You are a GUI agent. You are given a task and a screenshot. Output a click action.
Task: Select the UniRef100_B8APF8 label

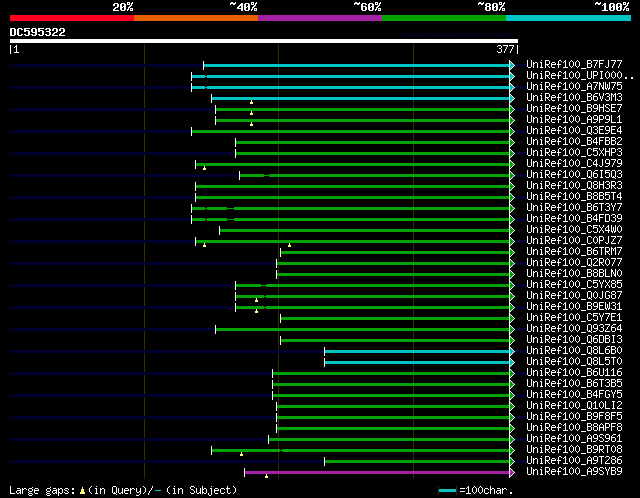click(574, 428)
